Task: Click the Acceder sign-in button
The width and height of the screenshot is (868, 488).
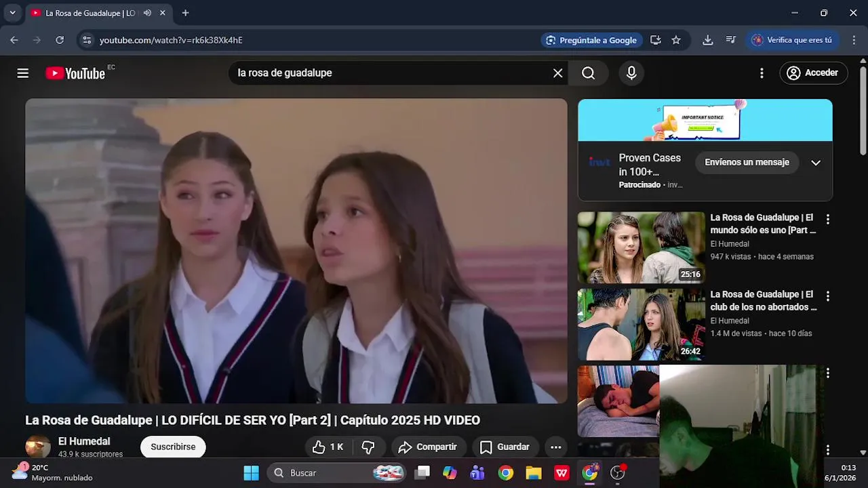Action: [x=814, y=73]
